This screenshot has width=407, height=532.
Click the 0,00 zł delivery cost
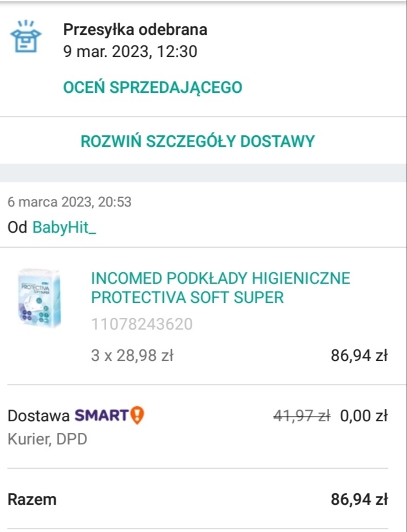pos(364,415)
